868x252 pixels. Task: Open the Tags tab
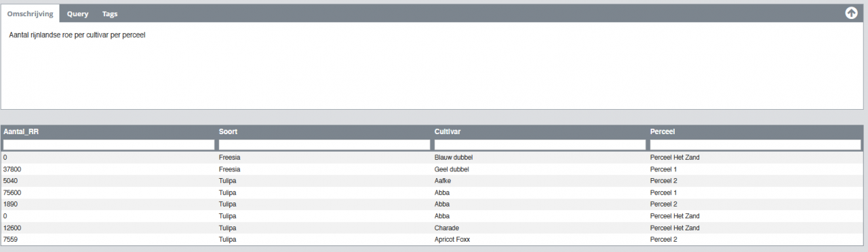pyautogui.click(x=110, y=14)
